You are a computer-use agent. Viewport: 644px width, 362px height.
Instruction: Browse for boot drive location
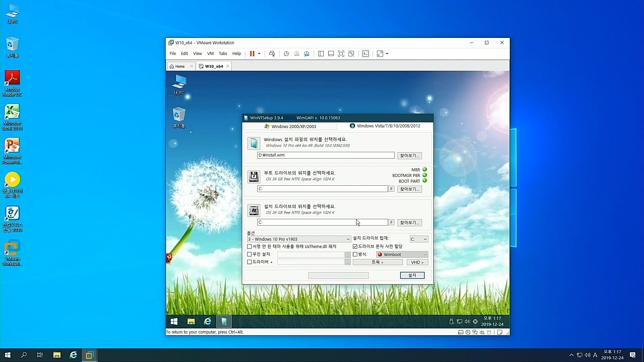(x=410, y=189)
